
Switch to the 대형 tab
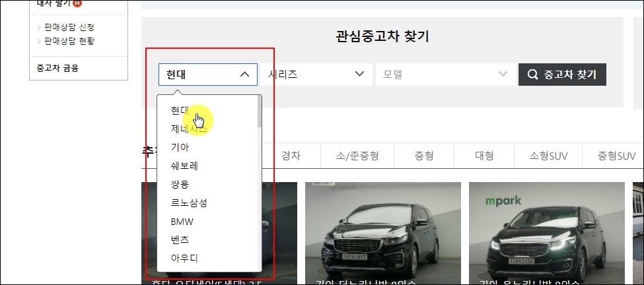(x=483, y=156)
